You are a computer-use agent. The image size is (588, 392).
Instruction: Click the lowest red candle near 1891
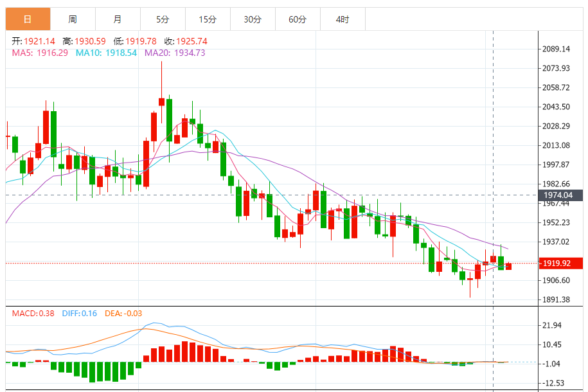click(x=470, y=279)
